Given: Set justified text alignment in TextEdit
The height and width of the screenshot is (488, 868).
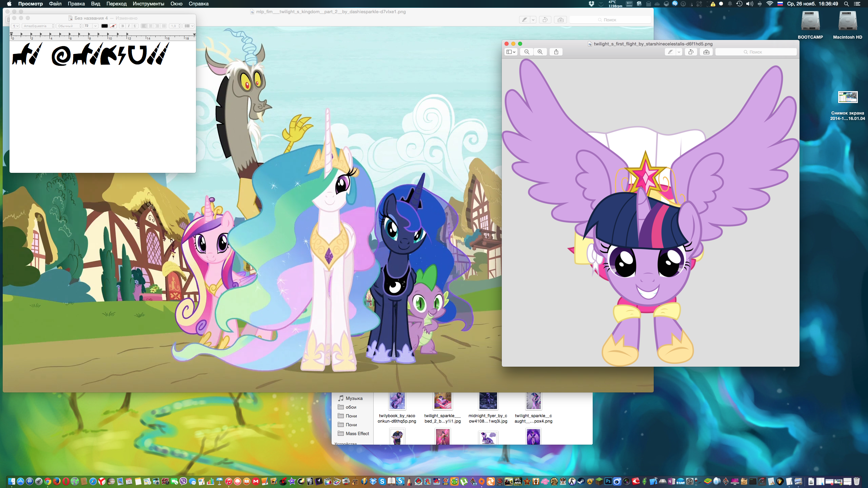Looking at the screenshot, I should point(164,26).
